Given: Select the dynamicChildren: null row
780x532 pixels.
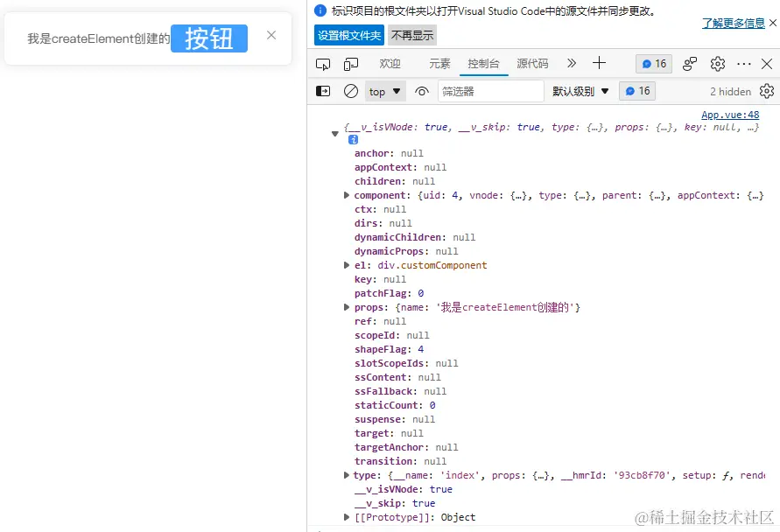Looking at the screenshot, I should click(x=415, y=237).
